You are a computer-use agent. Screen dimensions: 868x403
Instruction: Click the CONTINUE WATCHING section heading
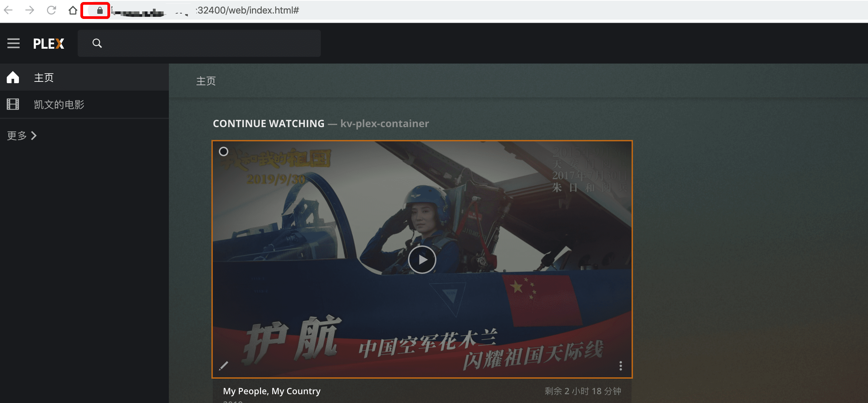pos(269,123)
